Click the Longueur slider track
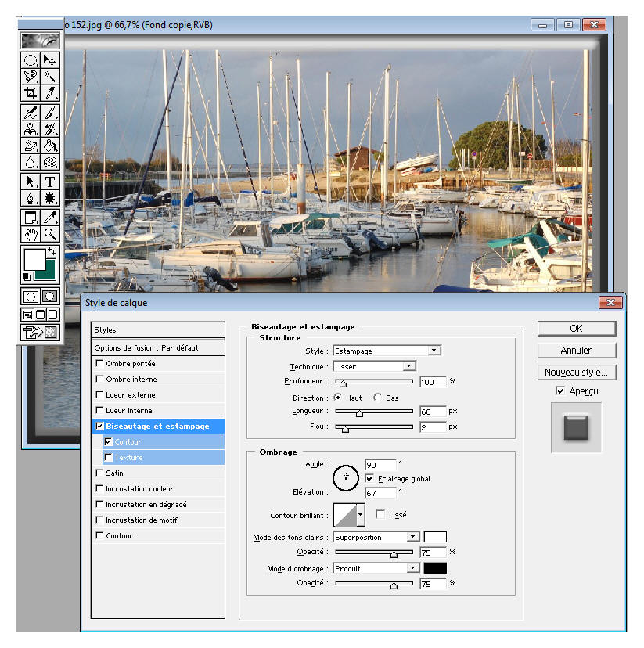The width and height of the screenshot is (644, 648). [x=374, y=411]
